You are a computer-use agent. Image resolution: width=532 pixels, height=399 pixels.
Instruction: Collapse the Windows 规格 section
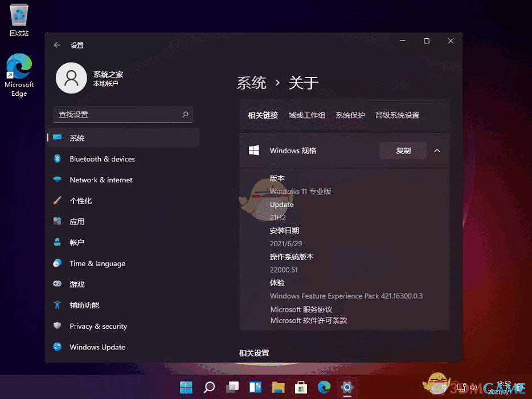pos(437,150)
